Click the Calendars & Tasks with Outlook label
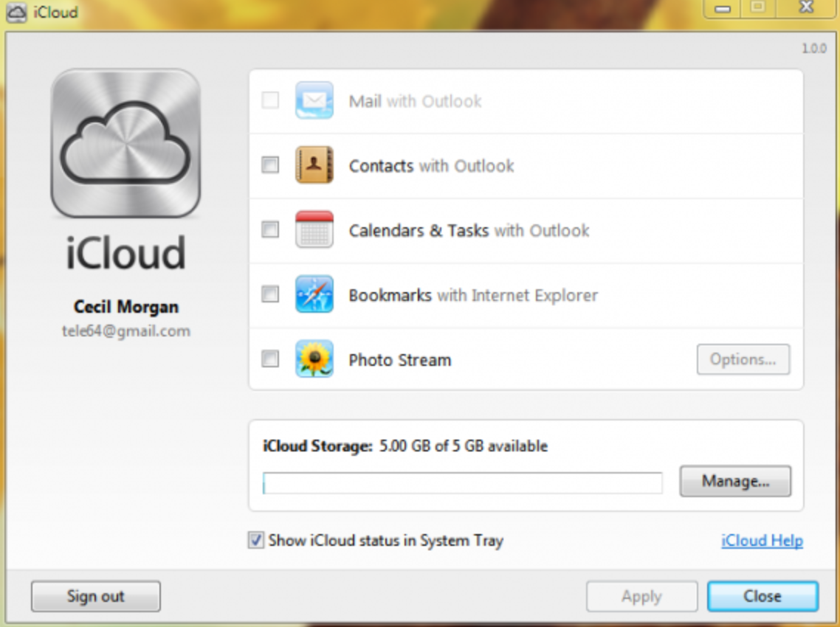 click(x=469, y=231)
